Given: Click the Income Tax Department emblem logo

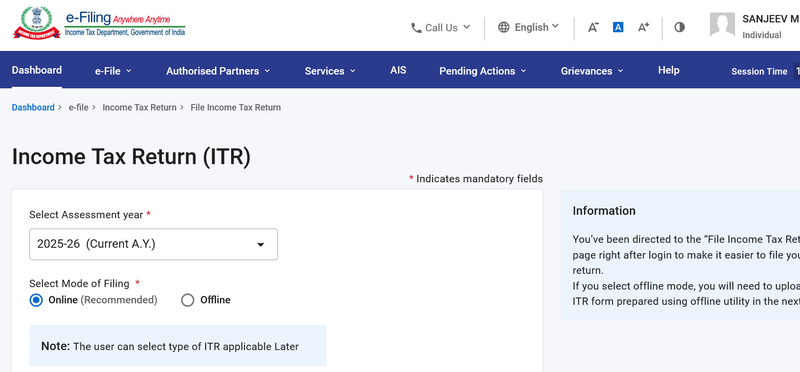Looking at the screenshot, I should (x=37, y=23).
